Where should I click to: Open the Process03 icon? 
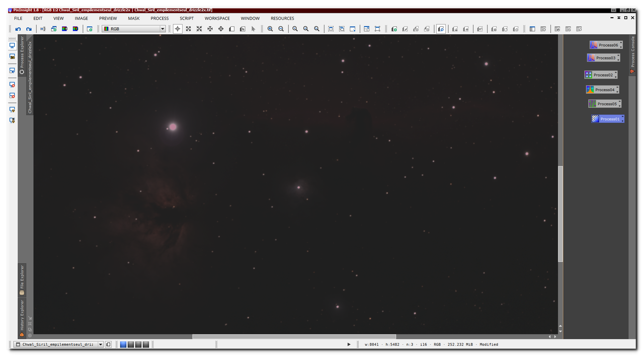pos(603,58)
